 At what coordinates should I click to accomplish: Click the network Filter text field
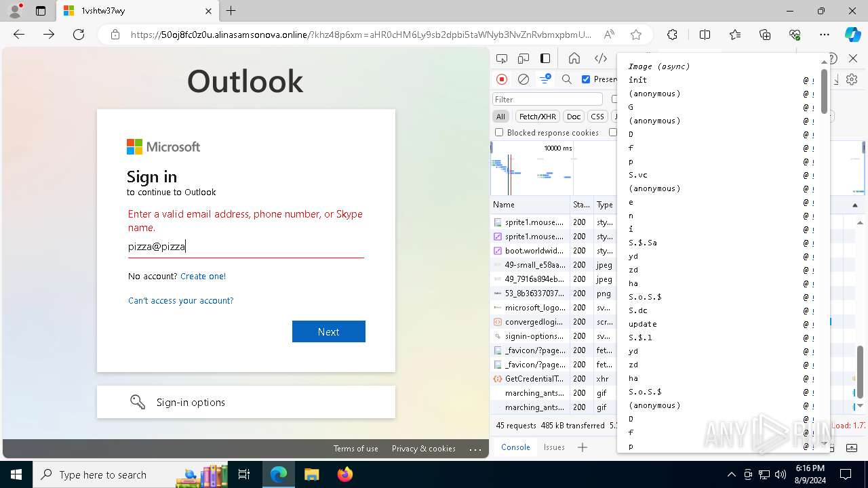547,100
